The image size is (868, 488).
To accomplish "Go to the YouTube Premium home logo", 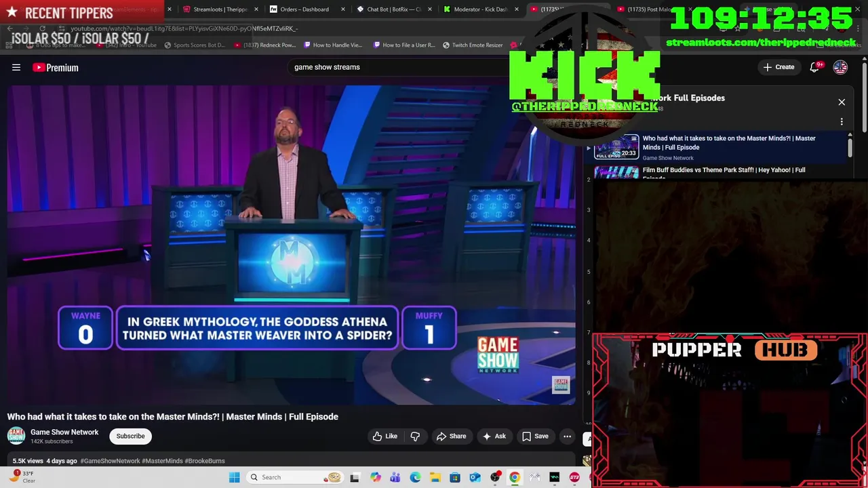I will (x=56, y=67).
